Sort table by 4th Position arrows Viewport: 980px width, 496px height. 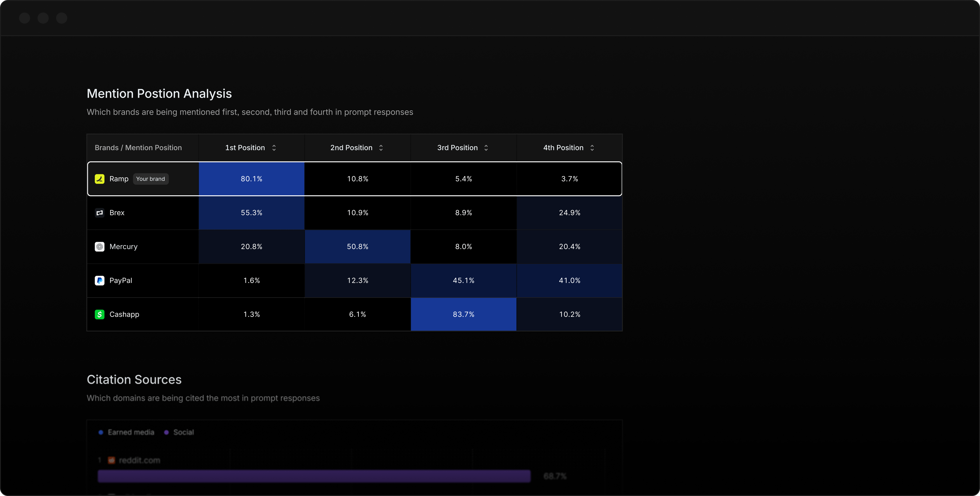[x=592, y=148]
